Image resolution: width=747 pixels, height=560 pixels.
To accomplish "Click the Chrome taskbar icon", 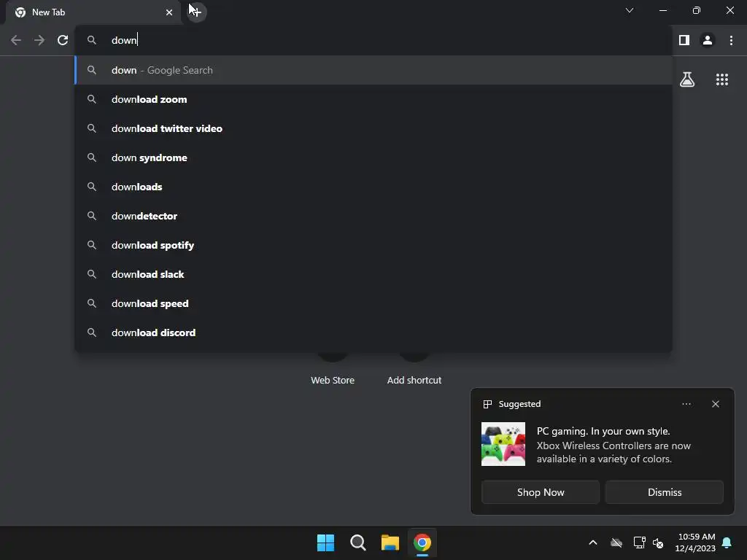I will (422, 542).
